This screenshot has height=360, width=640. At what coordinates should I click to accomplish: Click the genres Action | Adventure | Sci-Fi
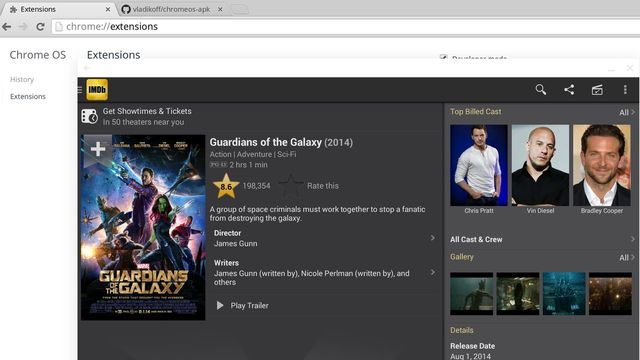[x=253, y=154]
